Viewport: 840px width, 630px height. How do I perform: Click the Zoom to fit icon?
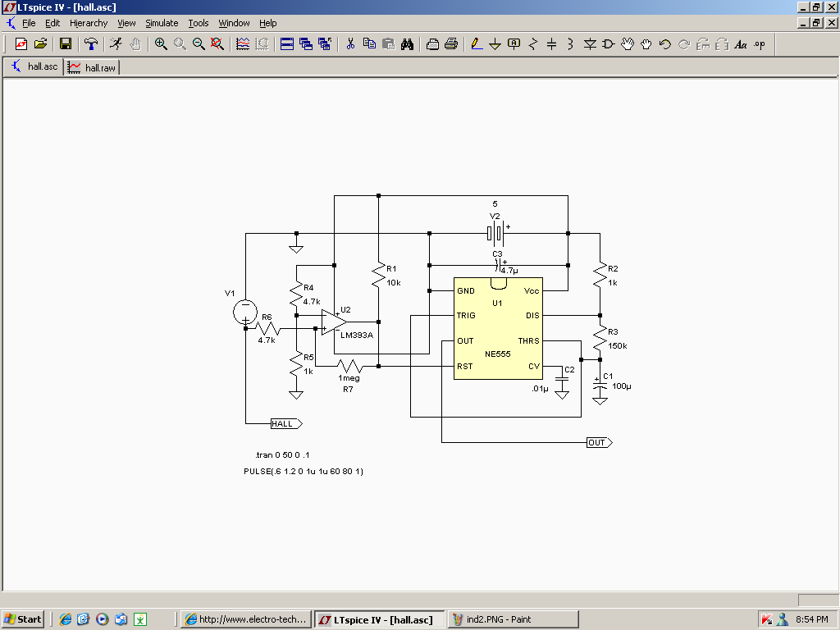217,44
